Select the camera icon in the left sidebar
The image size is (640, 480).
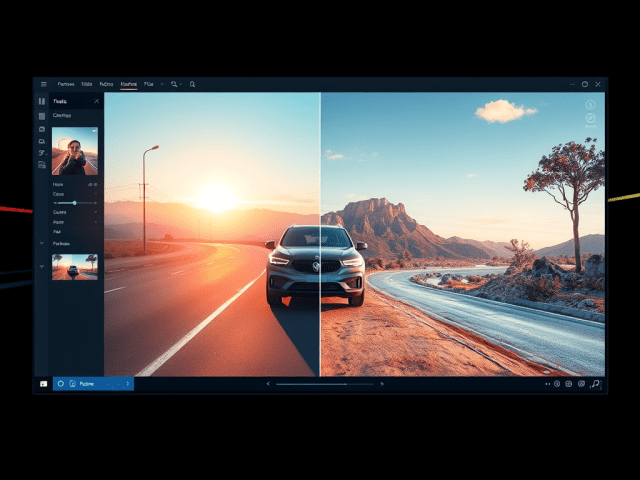[41, 129]
